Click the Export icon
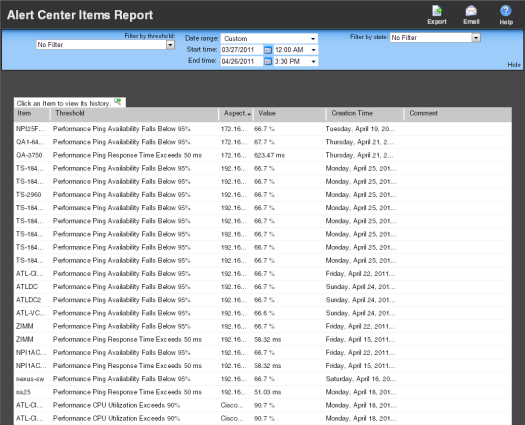The height and width of the screenshot is (425, 525). [437, 11]
